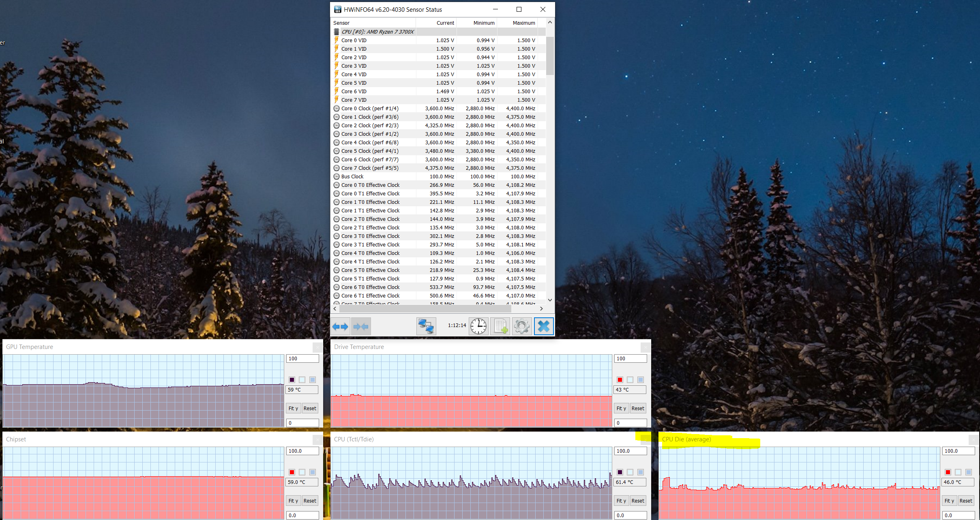Viewport: 980px width, 520px height.
Task: Close the CPU Die (average) graph window
Action: click(x=973, y=439)
